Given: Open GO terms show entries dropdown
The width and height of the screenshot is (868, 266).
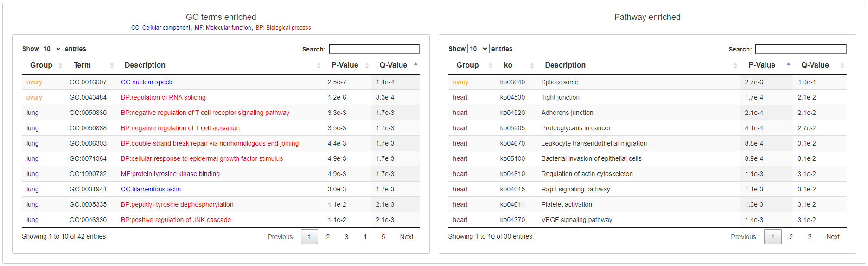Looking at the screenshot, I should coord(52,49).
